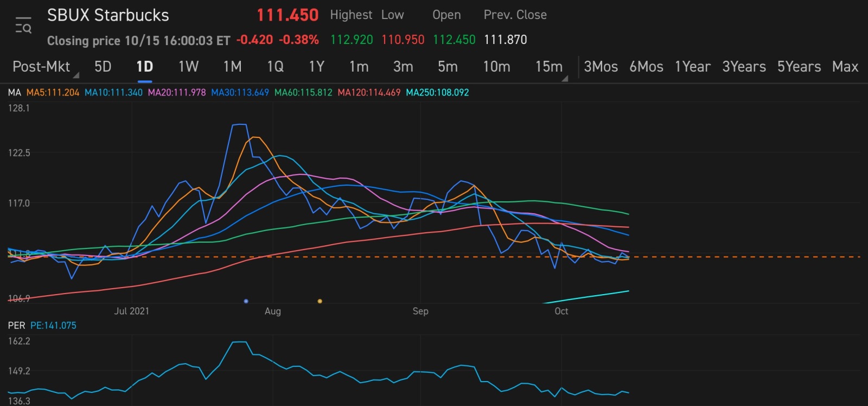Image resolution: width=868 pixels, height=406 pixels.
Task: Choose the 3m minute interval
Action: pyautogui.click(x=403, y=67)
